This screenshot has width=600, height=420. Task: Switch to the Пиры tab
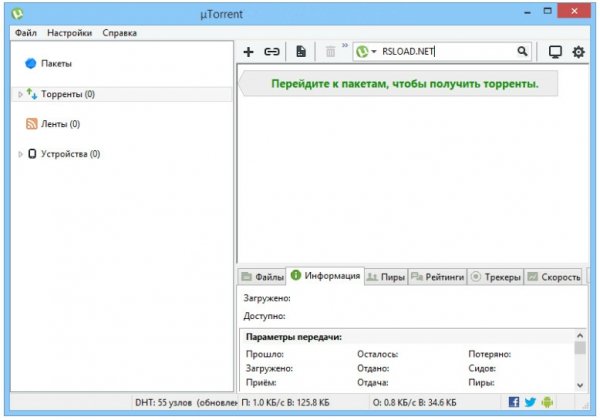386,277
